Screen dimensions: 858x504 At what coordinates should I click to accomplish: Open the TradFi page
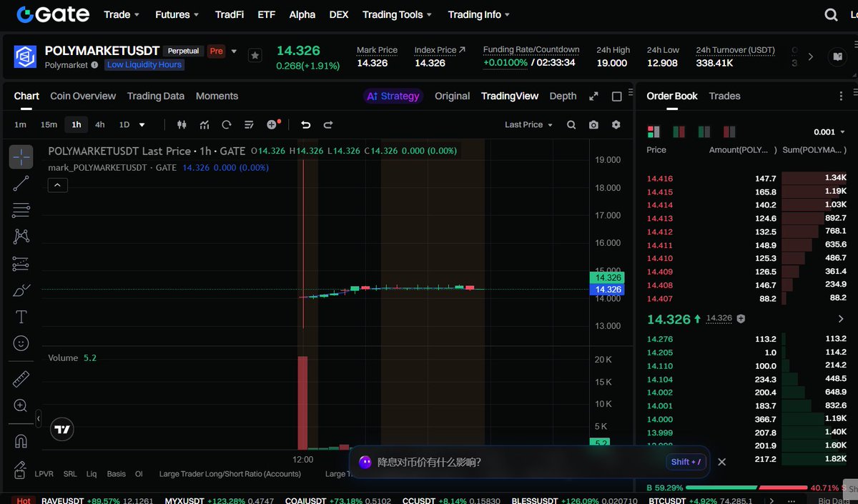point(230,14)
